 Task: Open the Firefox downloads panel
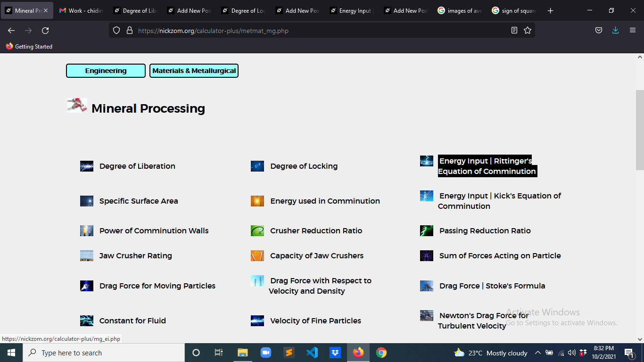click(x=615, y=31)
